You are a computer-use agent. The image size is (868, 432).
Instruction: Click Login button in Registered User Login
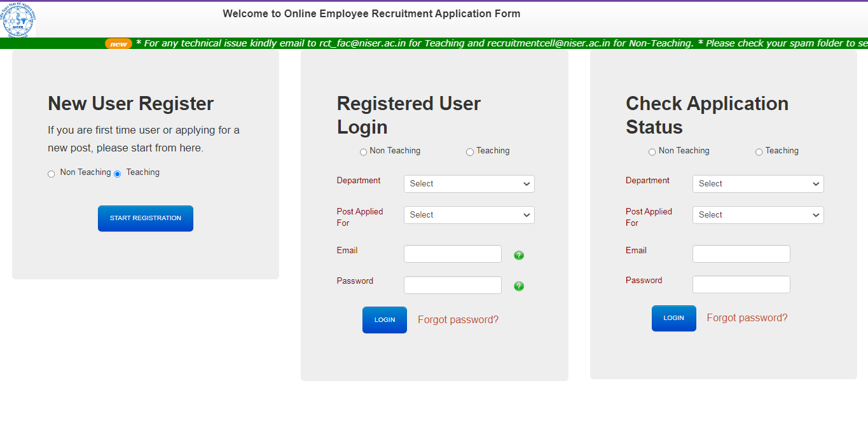point(384,320)
